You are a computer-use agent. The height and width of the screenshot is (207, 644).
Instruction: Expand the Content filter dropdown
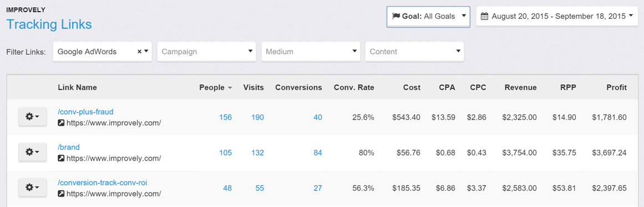pos(415,51)
